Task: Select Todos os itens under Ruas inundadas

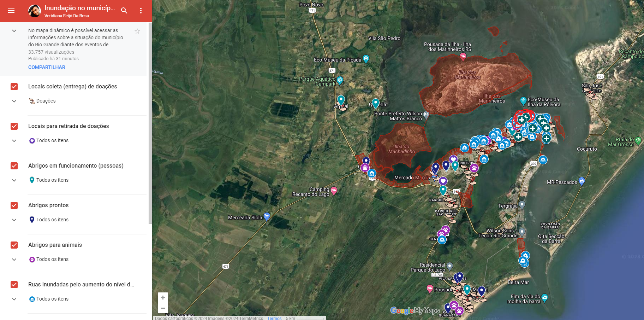Action: [x=52, y=299]
